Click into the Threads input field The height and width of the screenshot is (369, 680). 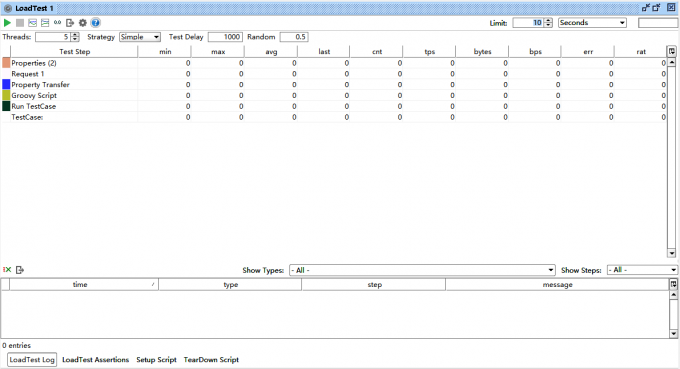pyautogui.click(x=53, y=37)
